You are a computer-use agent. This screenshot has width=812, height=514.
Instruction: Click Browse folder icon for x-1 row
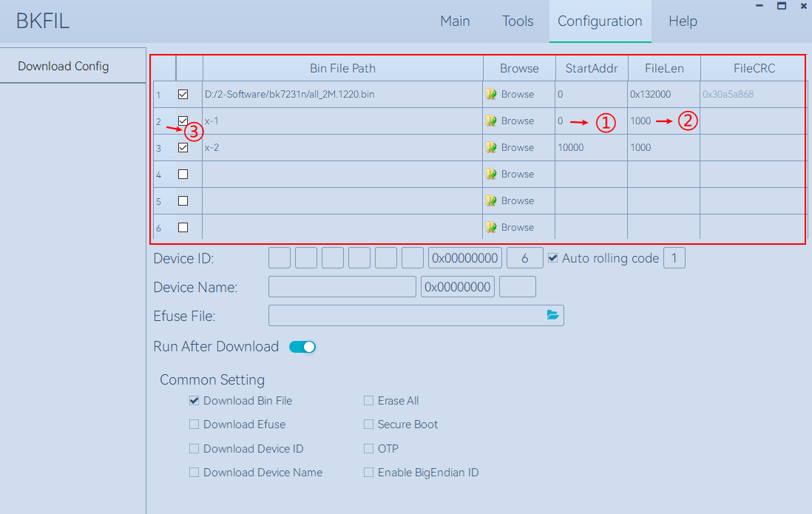tap(491, 121)
